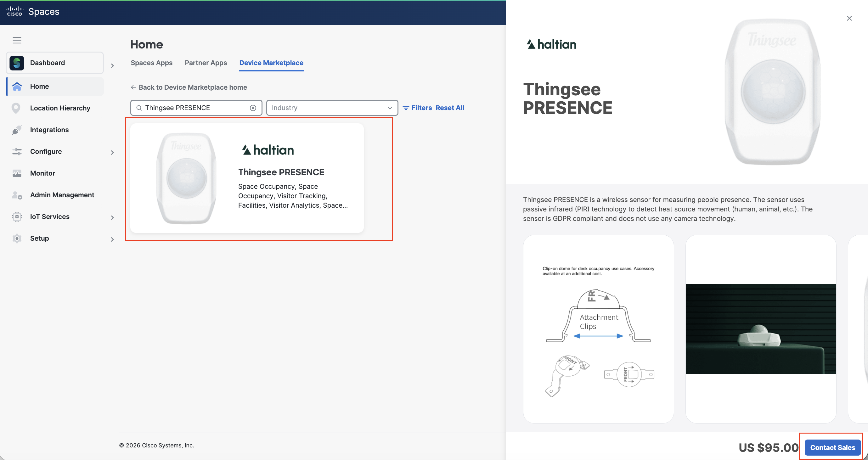
Task: Open the Industry dropdown
Action: pyautogui.click(x=332, y=108)
